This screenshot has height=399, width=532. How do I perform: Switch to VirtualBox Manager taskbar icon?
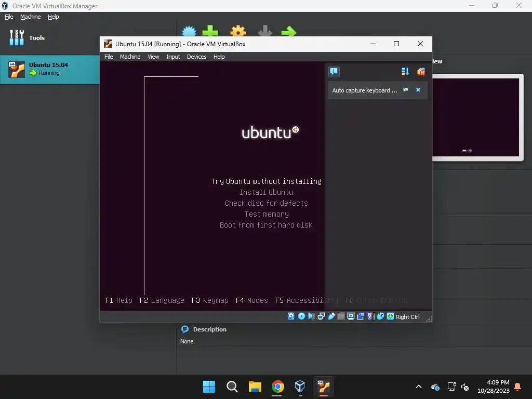[x=300, y=387]
